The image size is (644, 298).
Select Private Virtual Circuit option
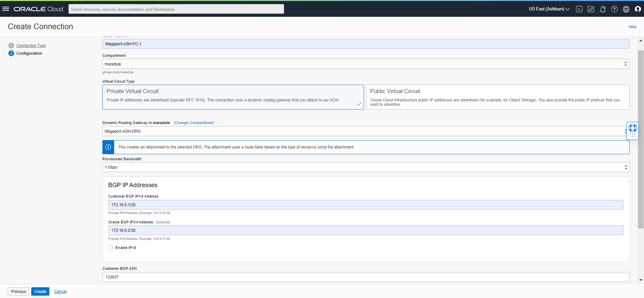coord(233,97)
